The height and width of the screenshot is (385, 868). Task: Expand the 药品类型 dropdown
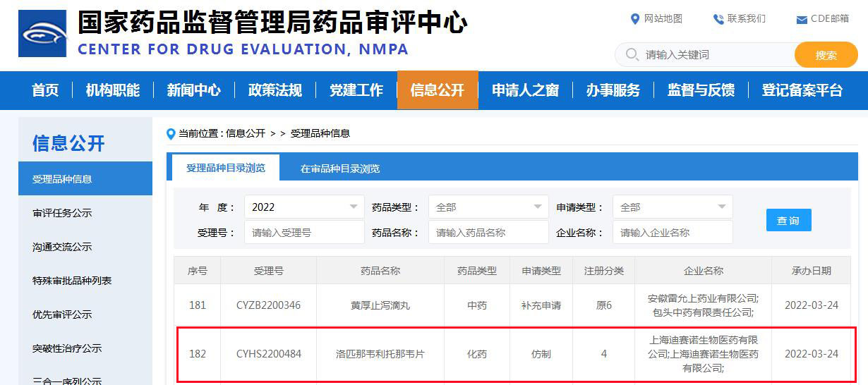(488, 207)
